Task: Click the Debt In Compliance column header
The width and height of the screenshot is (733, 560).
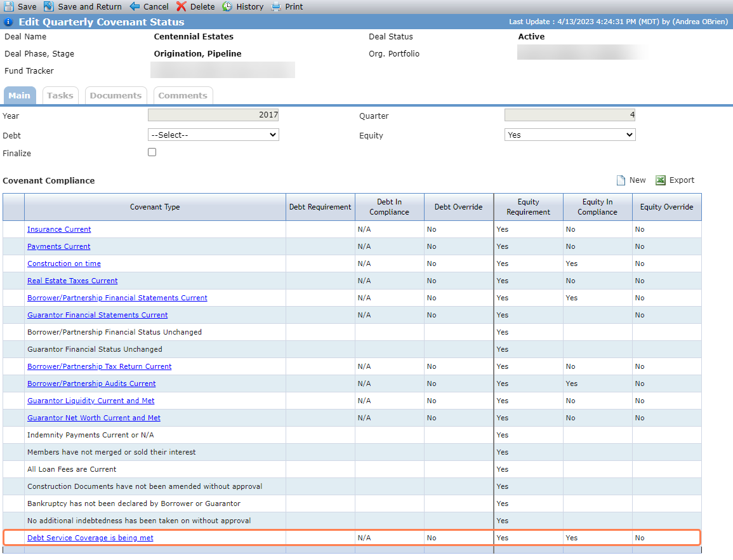Action: (x=390, y=207)
